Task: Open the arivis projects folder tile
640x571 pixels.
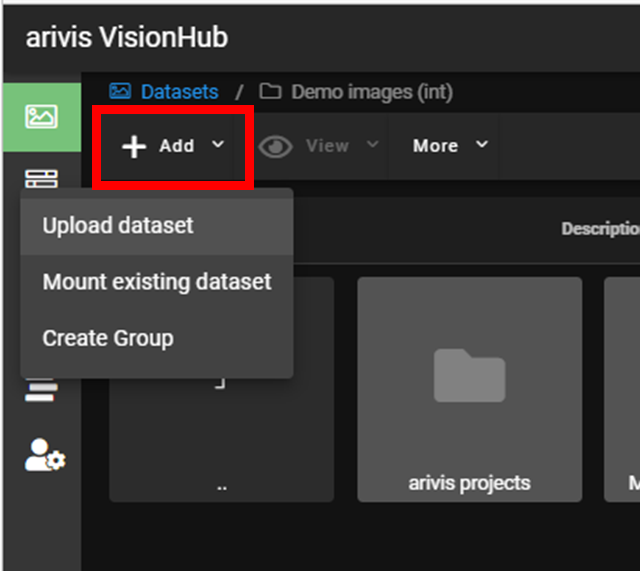Action: coord(469,389)
